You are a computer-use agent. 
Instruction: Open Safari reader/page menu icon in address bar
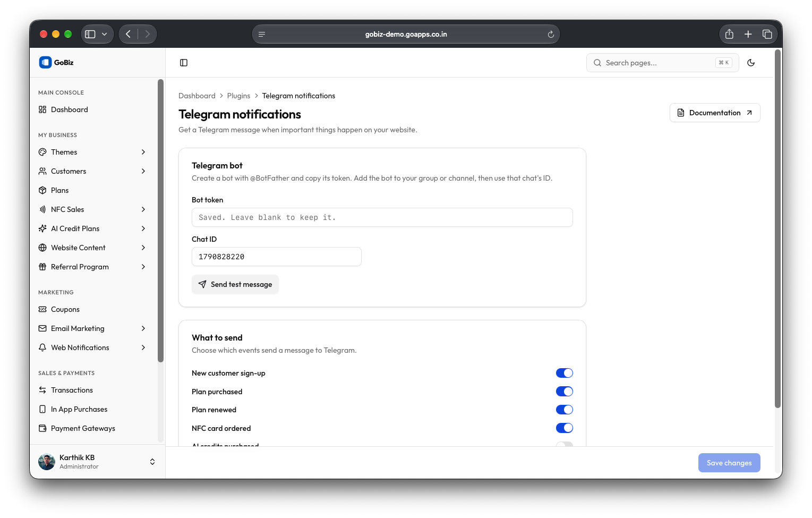pyautogui.click(x=262, y=34)
